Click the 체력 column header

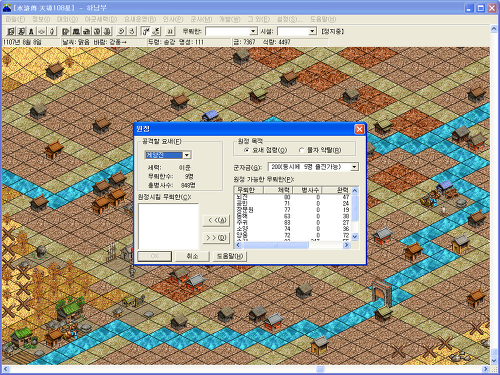[x=278, y=190]
